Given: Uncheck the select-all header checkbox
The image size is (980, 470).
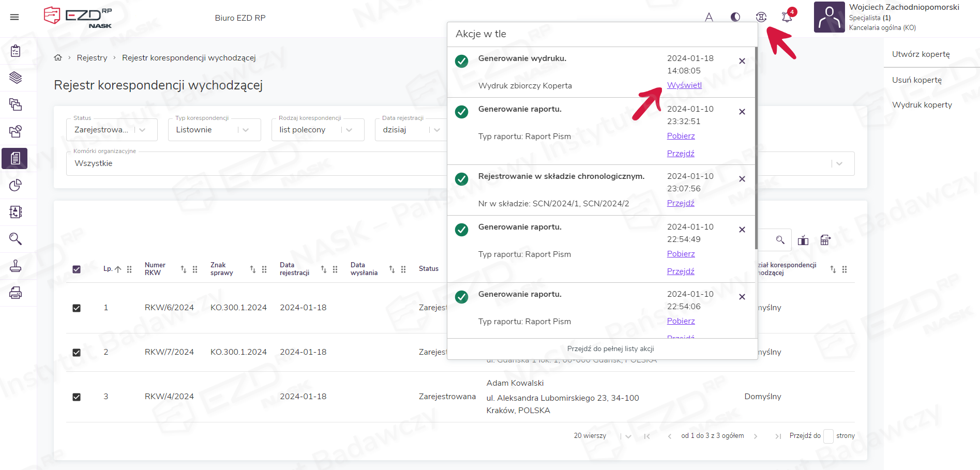Looking at the screenshot, I should [x=77, y=269].
